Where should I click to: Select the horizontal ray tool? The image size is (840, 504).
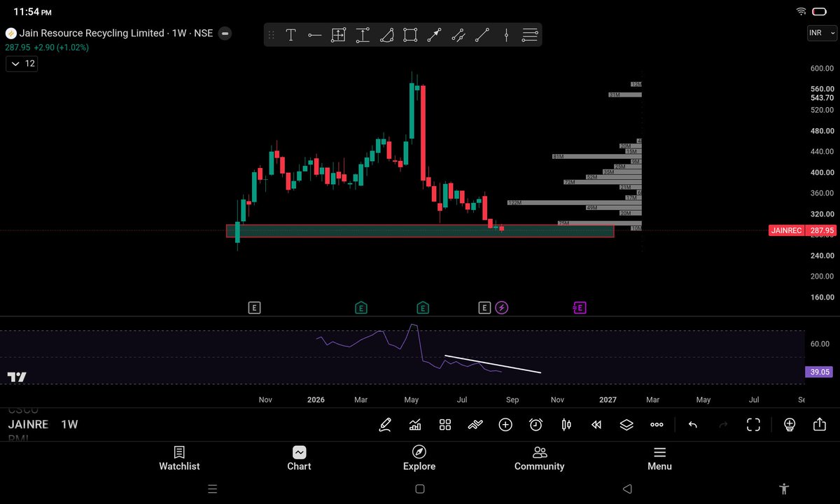click(314, 35)
